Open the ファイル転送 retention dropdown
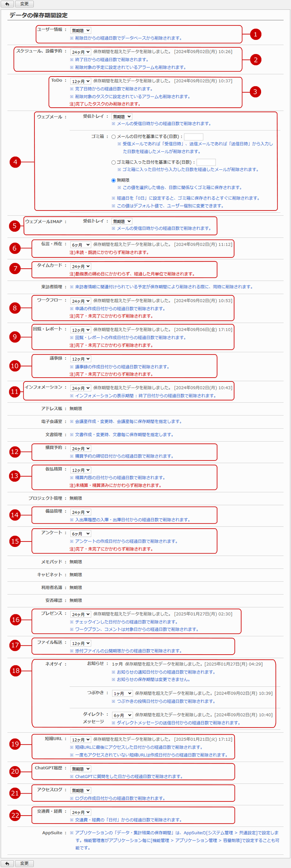 coord(81,643)
